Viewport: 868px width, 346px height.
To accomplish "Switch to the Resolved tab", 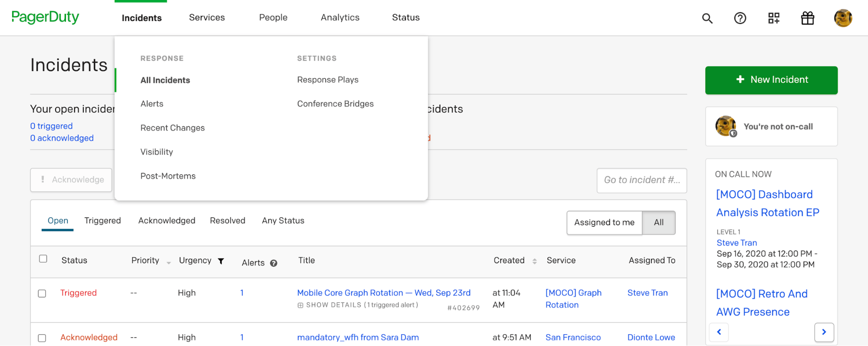I will click(x=227, y=221).
